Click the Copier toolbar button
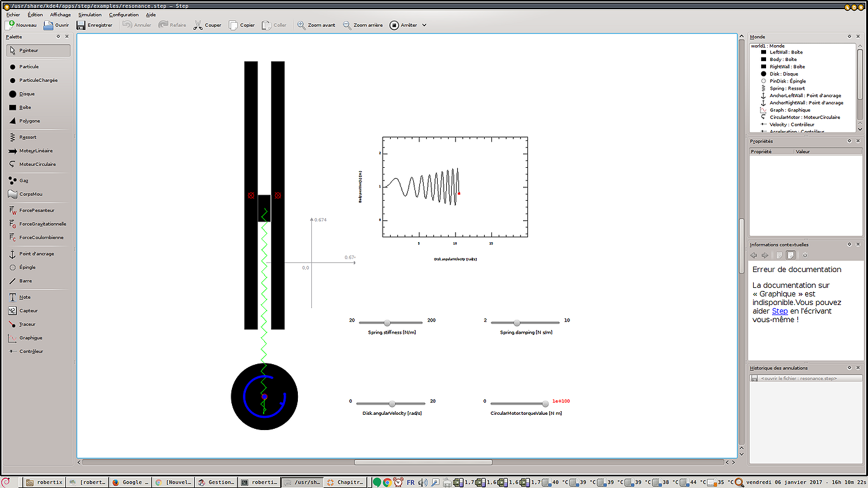The image size is (868, 488). [x=242, y=25]
